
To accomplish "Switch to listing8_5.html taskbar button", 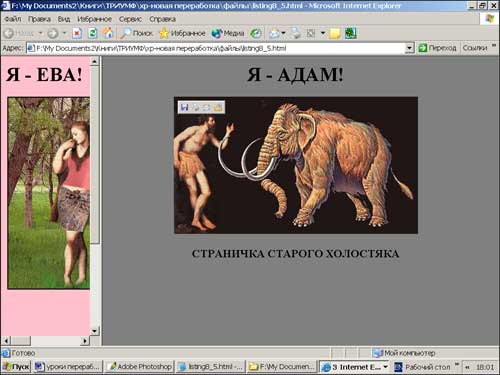I will (211, 367).
